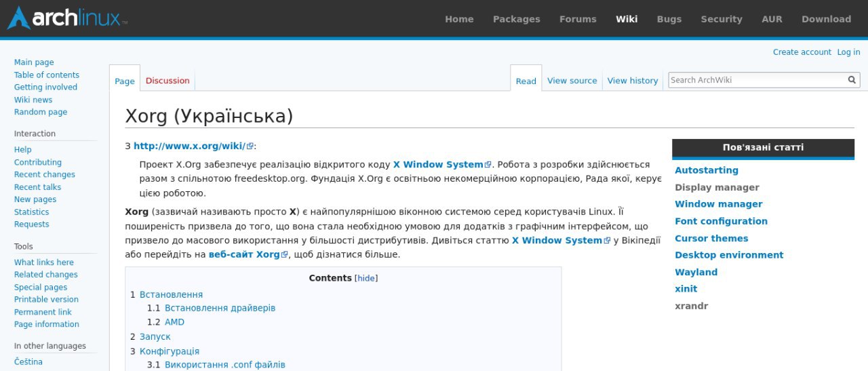Select the Read tab
Screen dimensions: 868x371
click(x=526, y=81)
